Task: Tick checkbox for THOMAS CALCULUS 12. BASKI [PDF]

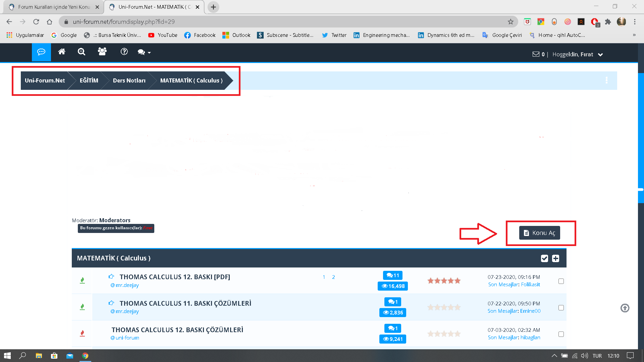Action: (x=561, y=281)
